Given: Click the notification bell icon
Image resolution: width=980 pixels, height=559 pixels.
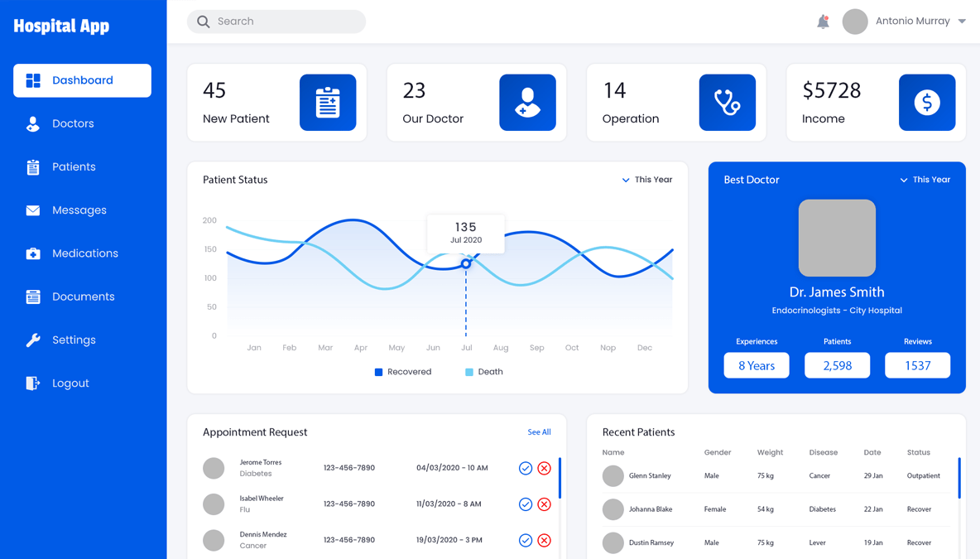Looking at the screenshot, I should (x=823, y=22).
